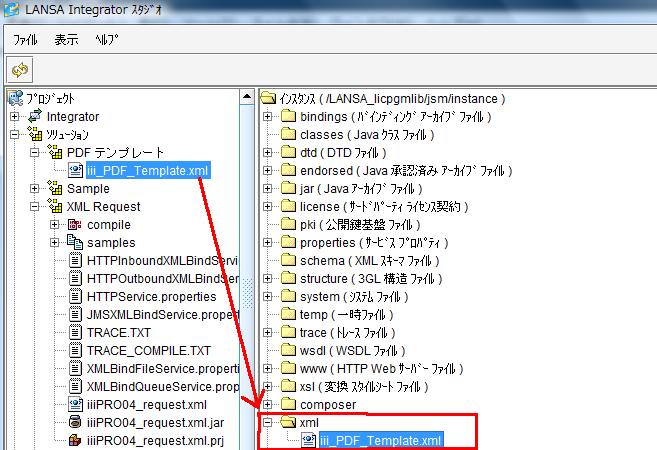Click the compile node icon
The width and height of the screenshot is (657, 450).
(x=75, y=225)
